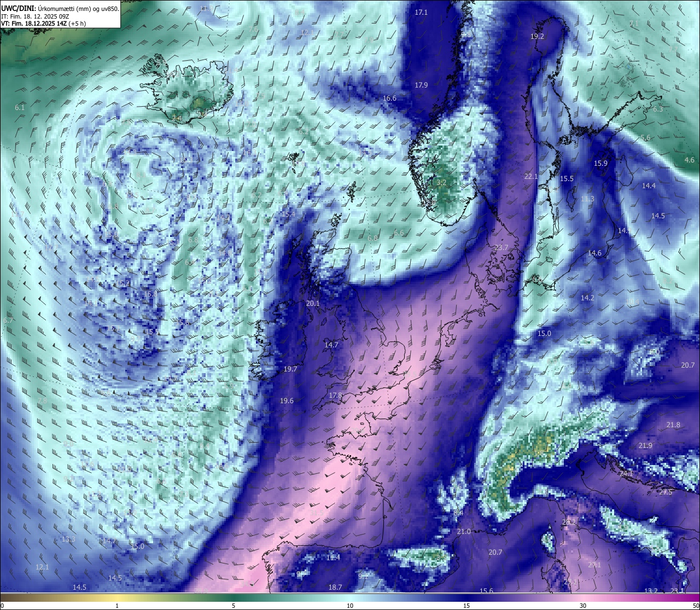Screen dimensions: 700x610
Task: Click the 17.1 value near the top
Action: click(421, 12)
